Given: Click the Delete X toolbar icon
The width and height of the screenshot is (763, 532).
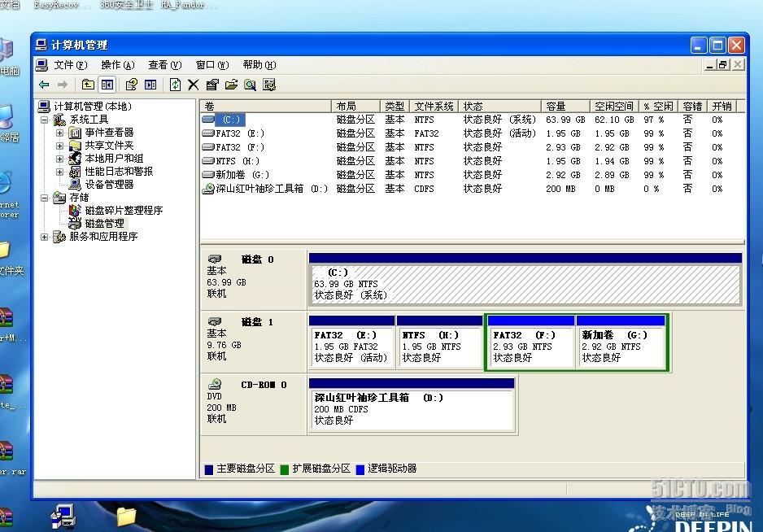Looking at the screenshot, I should (x=193, y=85).
